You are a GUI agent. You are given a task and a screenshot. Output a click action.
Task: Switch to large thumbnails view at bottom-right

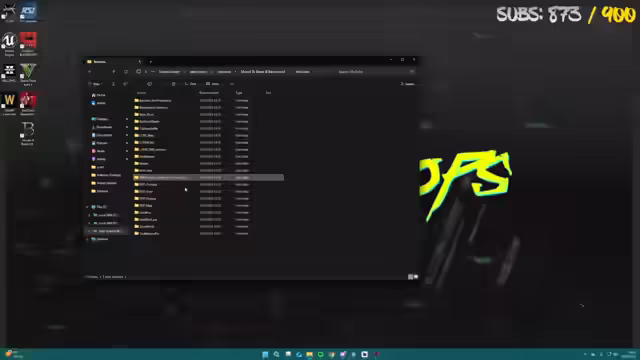(416, 277)
